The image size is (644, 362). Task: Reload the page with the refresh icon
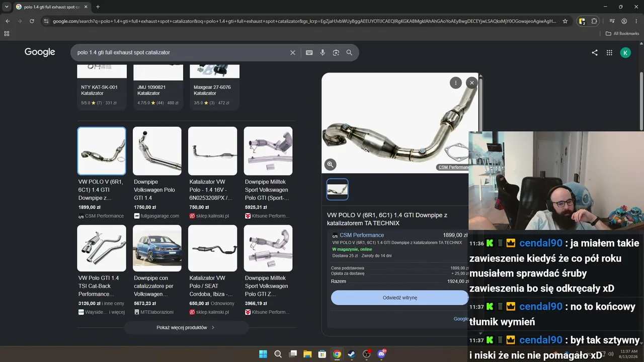click(x=32, y=21)
